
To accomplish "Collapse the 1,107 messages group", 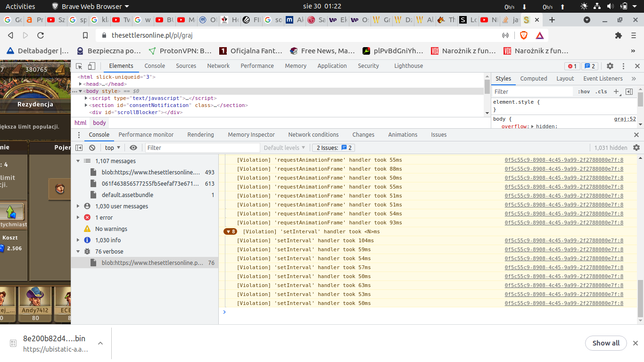I will [x=78, y=161].
